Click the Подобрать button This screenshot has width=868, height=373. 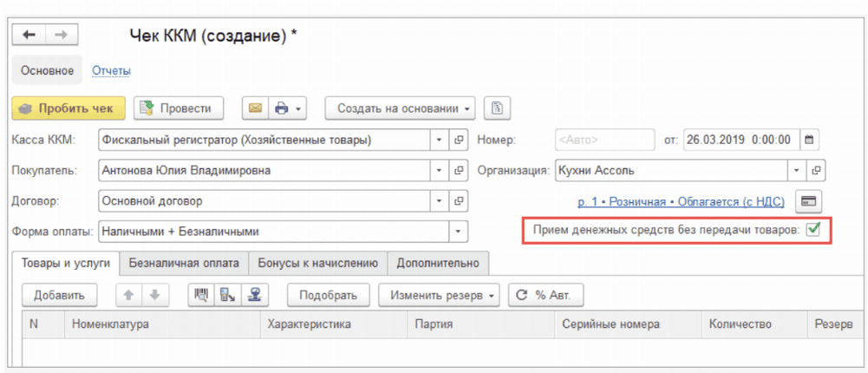(x=329, y=295)
